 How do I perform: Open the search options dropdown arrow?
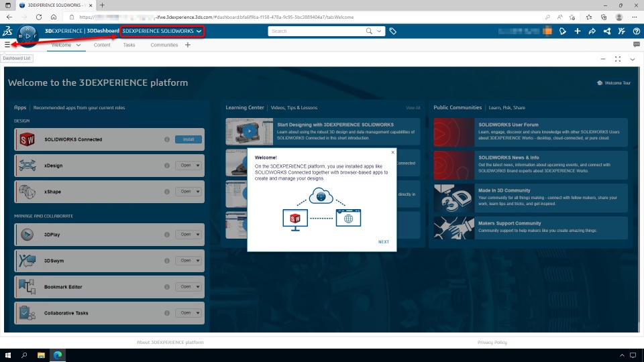[x=379, y=32]
